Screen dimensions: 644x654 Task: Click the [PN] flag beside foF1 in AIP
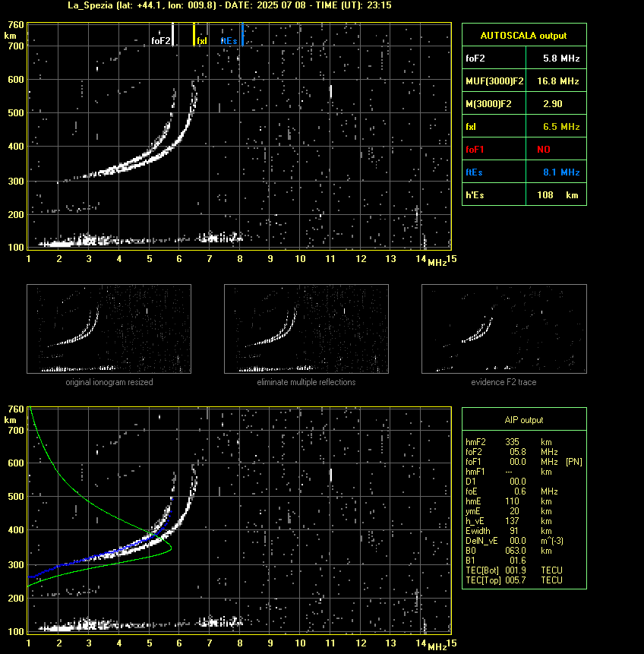(574, 462)
